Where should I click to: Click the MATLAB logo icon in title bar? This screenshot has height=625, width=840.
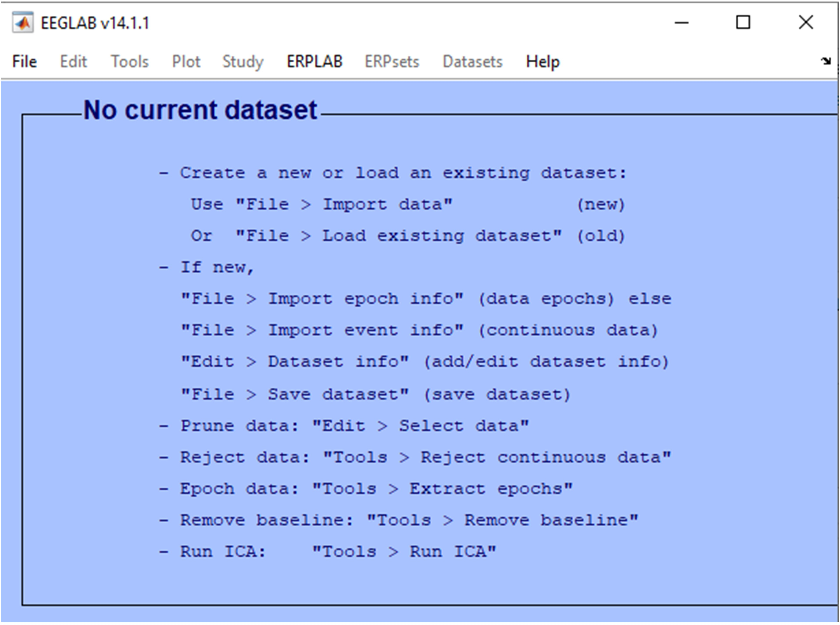click(23, 23)
